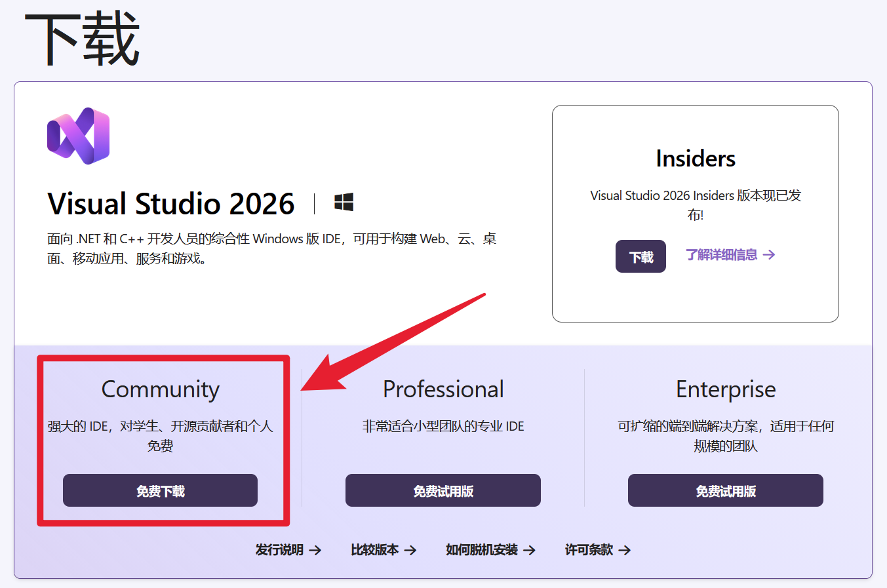Start the Professional 免费试用版 trial
This screenshot has width=887, height=588.
pos(443,490)
